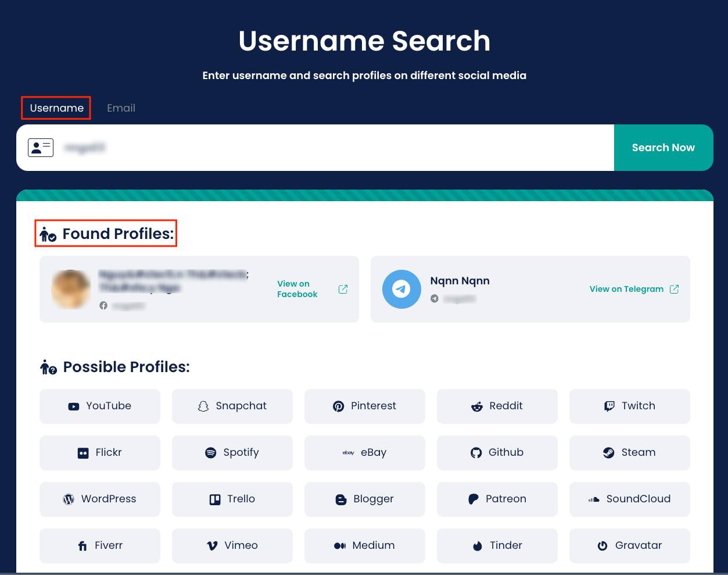Click the Possible Profiles heading icon
Viewport: 728px width, 575px height.
point(49,367)
